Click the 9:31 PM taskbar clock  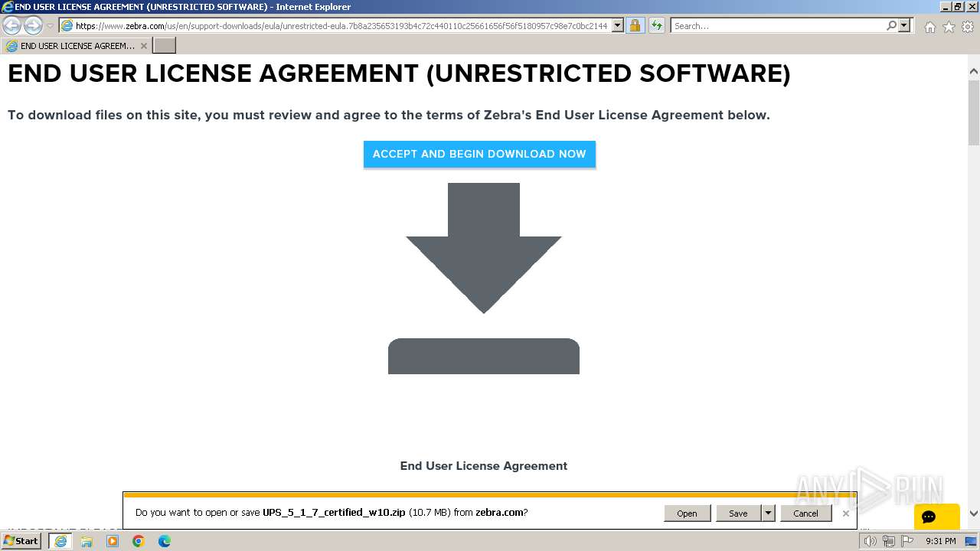point(940,541)
